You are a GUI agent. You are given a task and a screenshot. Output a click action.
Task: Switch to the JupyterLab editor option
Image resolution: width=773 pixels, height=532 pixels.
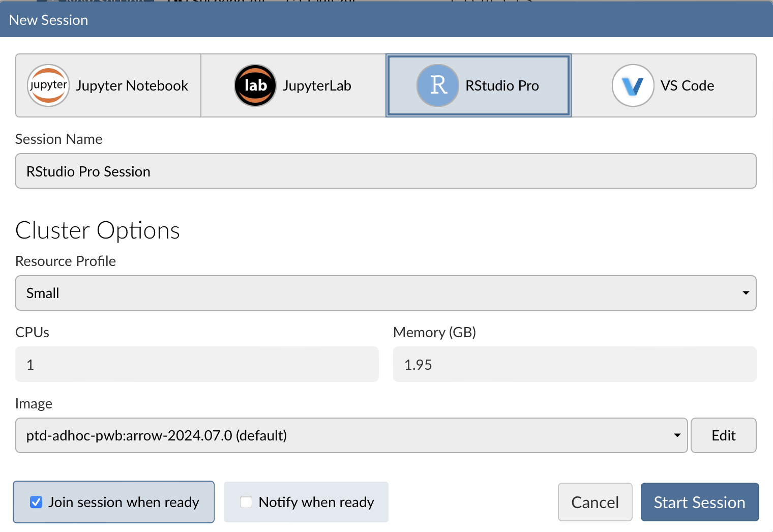[x=317, y=86]
